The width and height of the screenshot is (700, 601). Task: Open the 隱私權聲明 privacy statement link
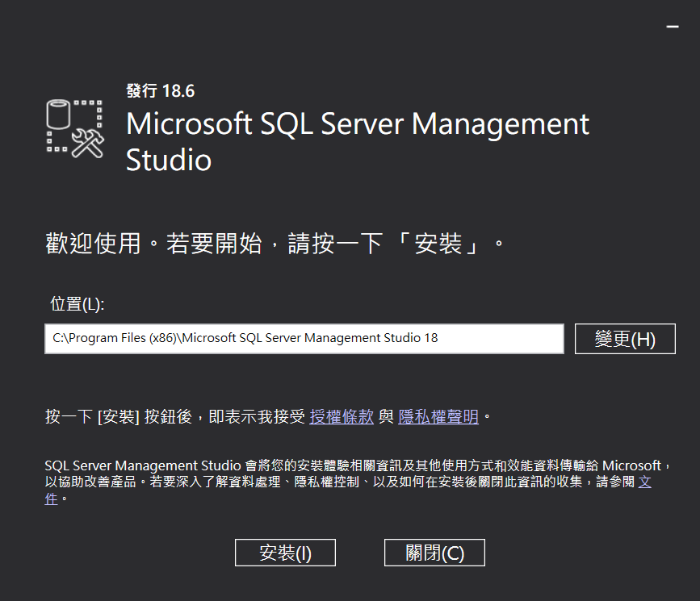pyautogui.click(x=438, y=417)
